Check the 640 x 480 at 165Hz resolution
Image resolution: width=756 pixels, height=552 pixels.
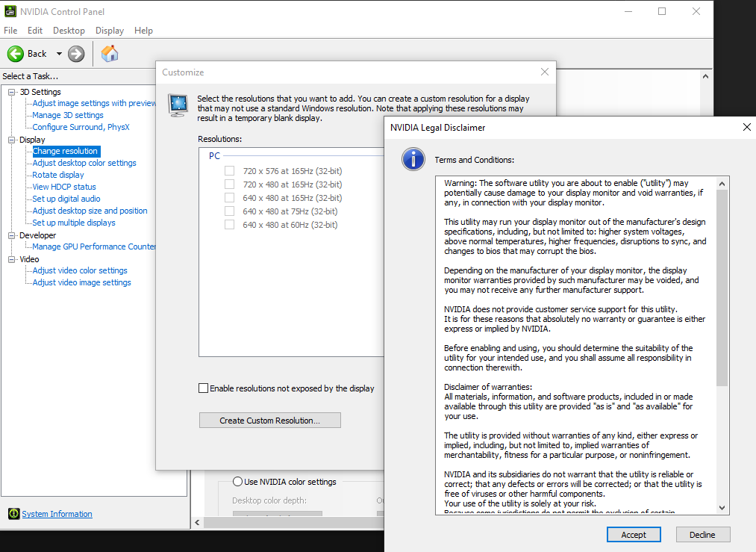[230, 198]
